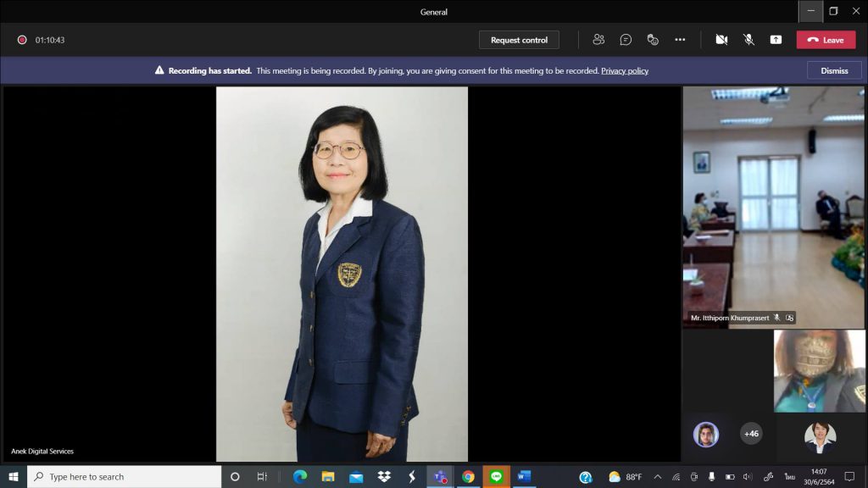Click the pen/link tray icon
This screenshot has width=868, height=488.
768,477
